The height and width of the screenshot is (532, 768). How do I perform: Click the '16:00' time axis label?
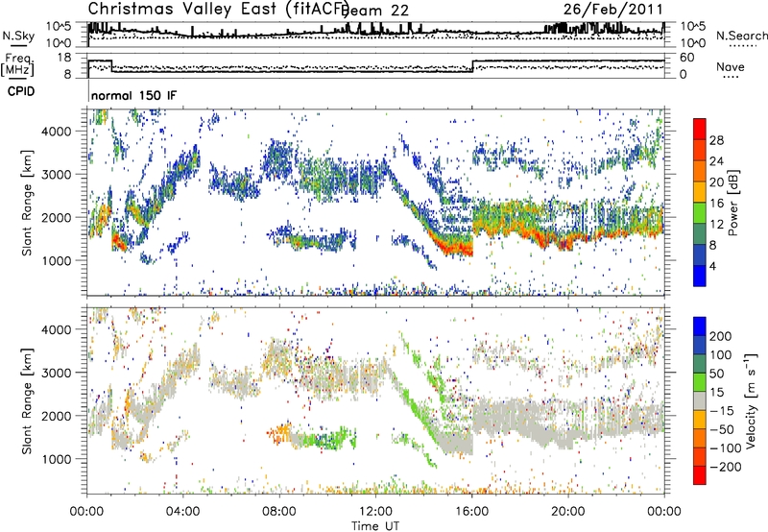click(471, 512)
